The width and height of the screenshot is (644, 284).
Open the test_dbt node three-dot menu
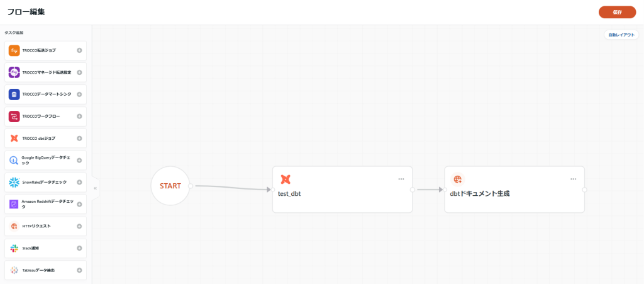click(401, 179)
